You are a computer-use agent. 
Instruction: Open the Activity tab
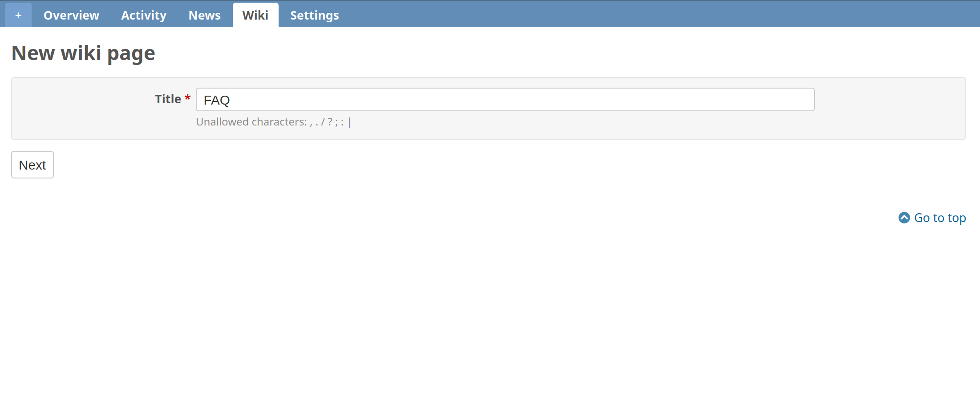click(x=144, y=15)
